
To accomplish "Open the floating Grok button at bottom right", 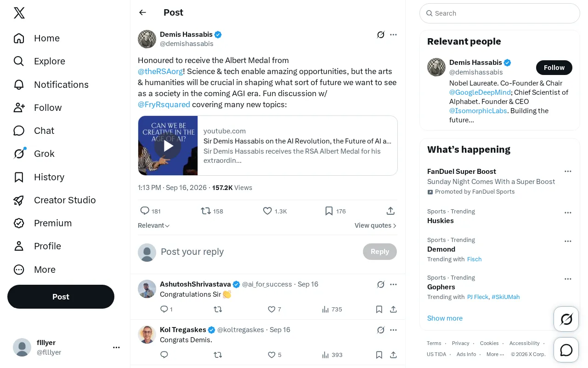I will [x=566, y=319].
